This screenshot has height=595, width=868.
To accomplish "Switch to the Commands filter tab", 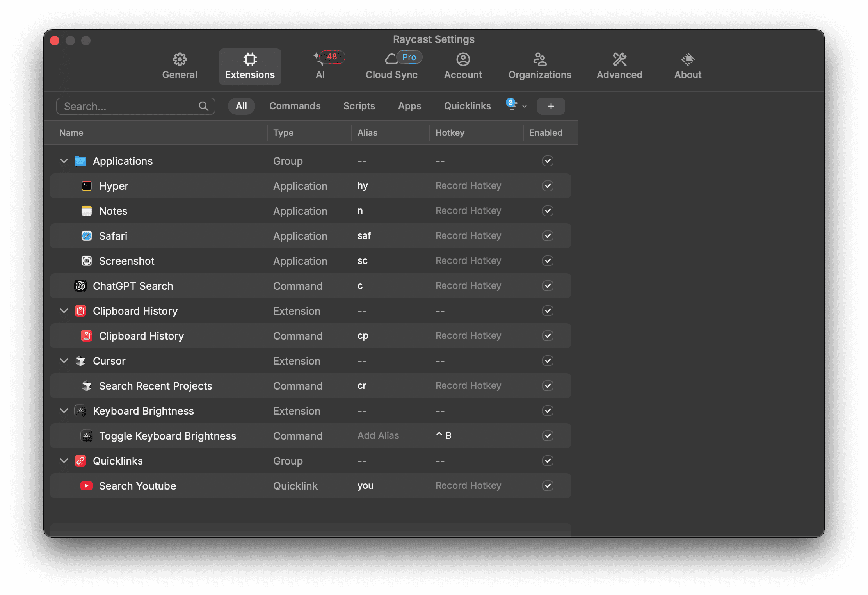I will click(x=295, y=106).
